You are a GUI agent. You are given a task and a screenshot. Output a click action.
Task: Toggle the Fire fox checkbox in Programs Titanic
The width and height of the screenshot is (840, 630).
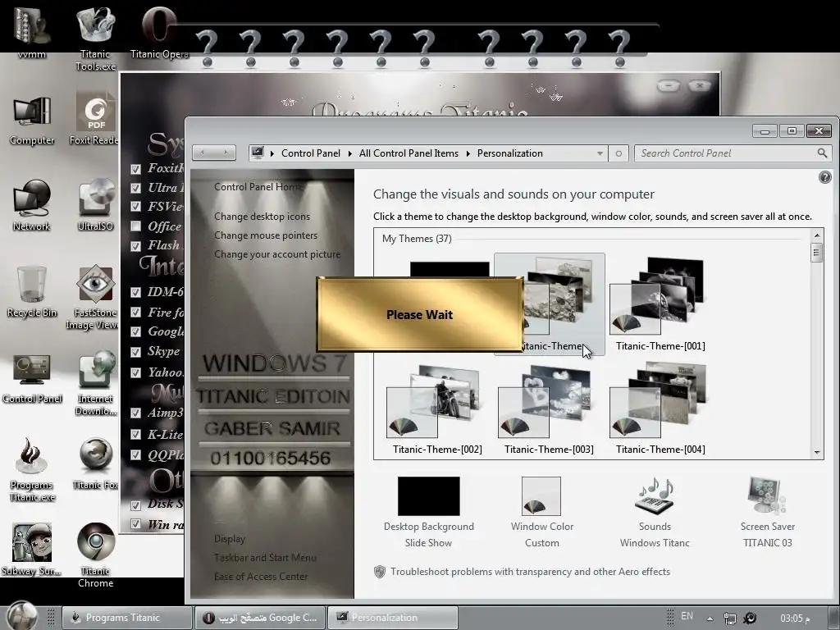click(135, 312)
